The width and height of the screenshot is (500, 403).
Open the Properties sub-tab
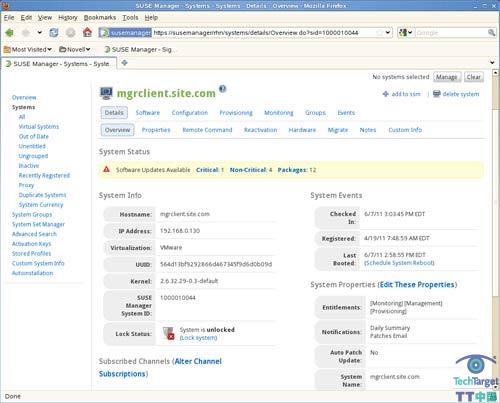point(156,130)
